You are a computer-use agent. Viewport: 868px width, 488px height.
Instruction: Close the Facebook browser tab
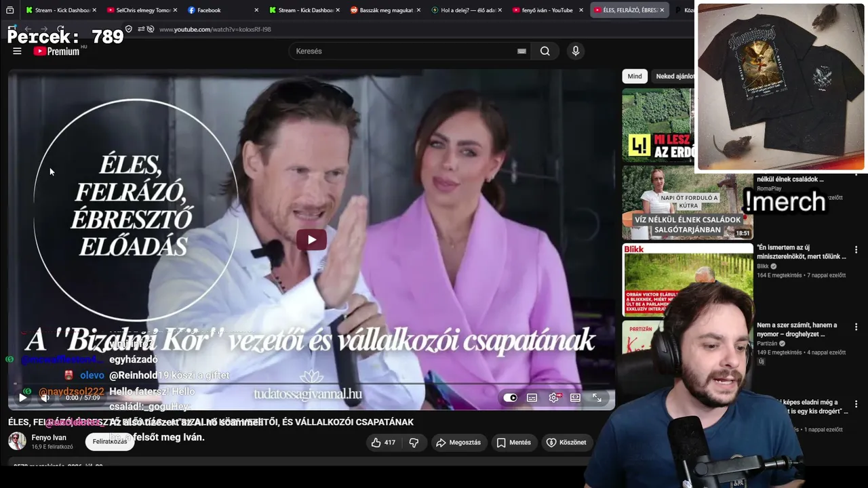pyautogui.click(x=256, y=10)
